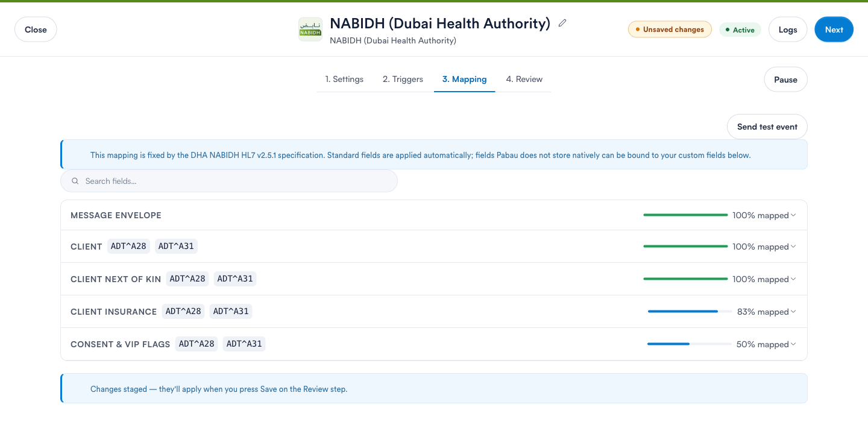Click Message Envelope progress bar
868x422 pixels.
point(685,215)
